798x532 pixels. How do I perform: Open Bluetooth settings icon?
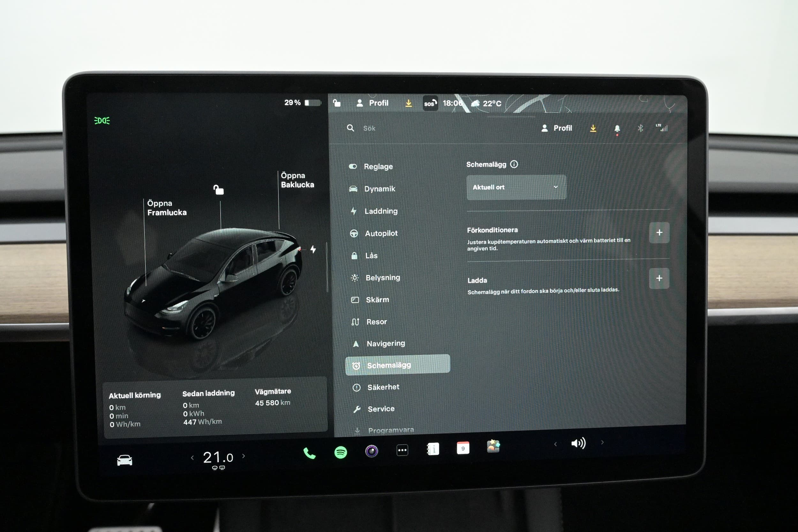tap(640, 128)
